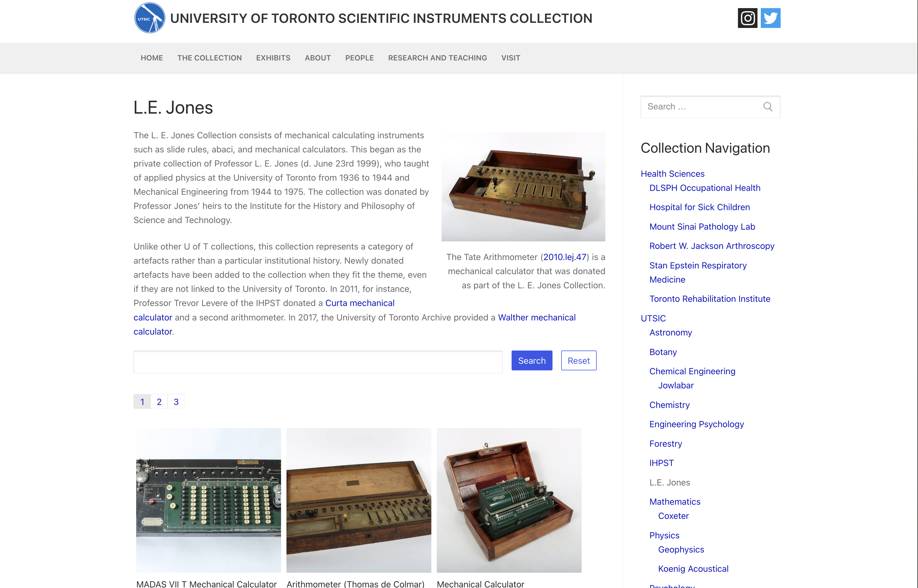Open the Chemistry collection link
Viewport: 918px width, 588px height.
(x=669, y=405)
